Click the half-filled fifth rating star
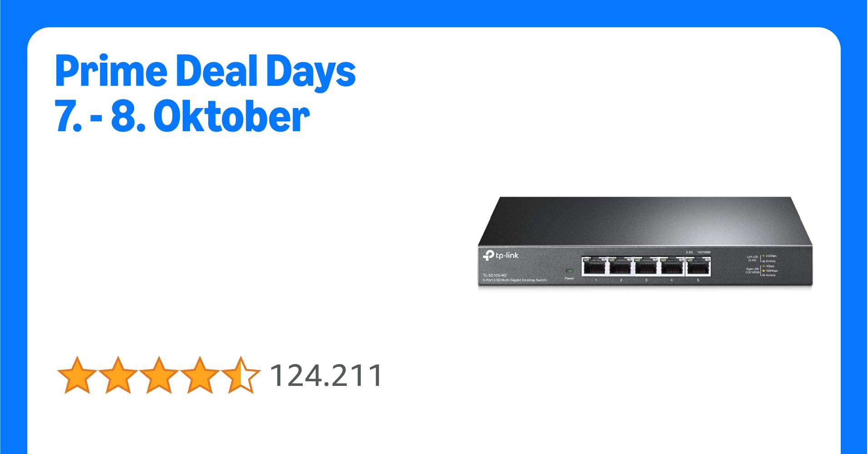The width and height of the screenshot is (868, 454). click(x=240, y=375)
